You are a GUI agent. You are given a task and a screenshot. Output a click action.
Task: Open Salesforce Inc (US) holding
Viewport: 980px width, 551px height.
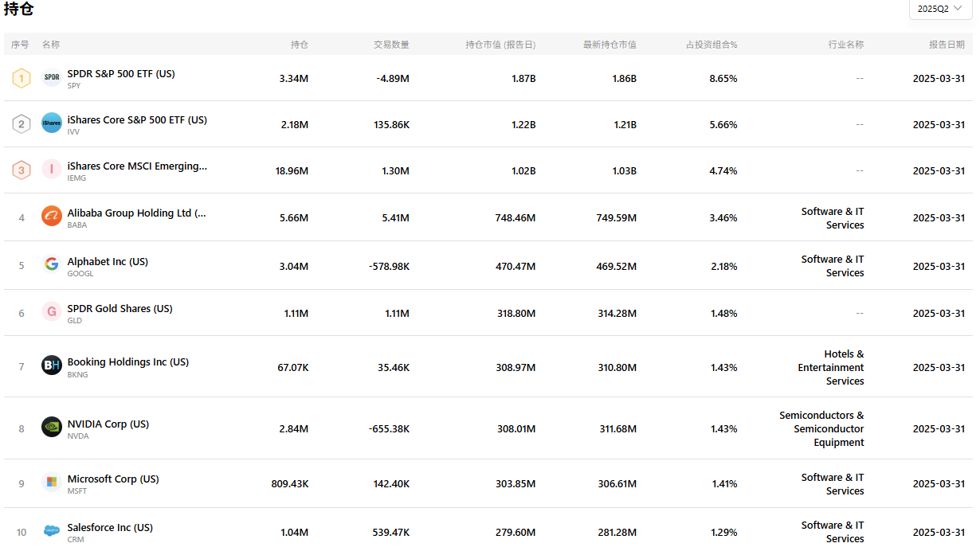point(110,527)
